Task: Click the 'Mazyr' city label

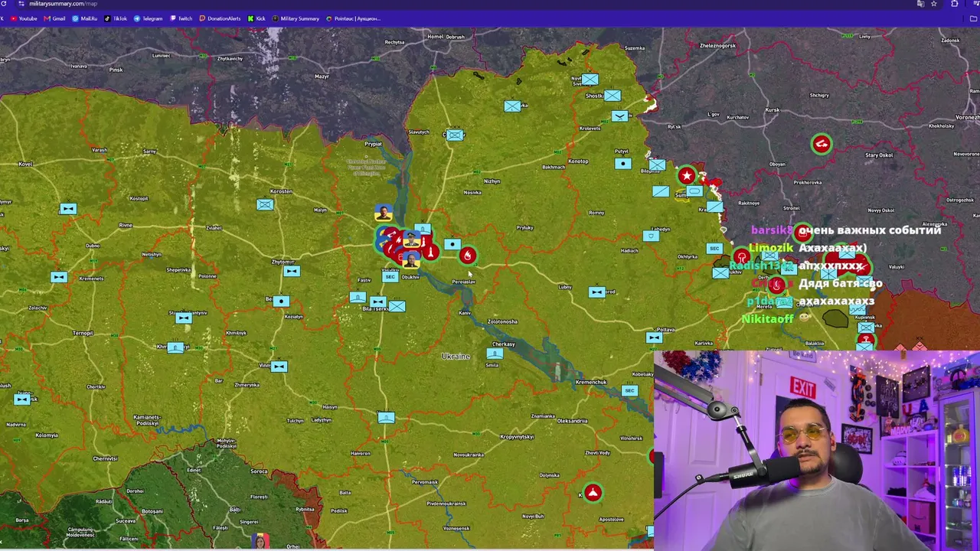Action: point(322,76)
